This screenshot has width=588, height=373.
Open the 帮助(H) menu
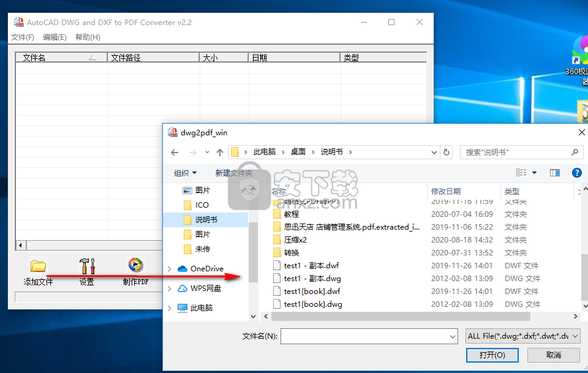88,37
